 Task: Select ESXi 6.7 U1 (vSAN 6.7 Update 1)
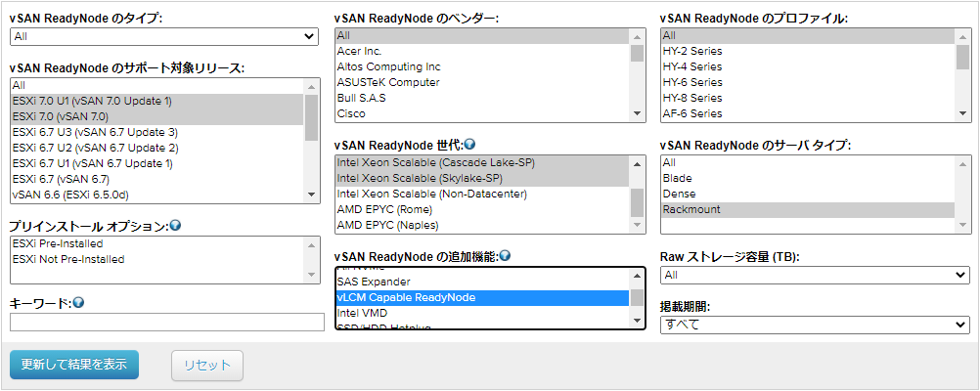click(x=157, y=163)
